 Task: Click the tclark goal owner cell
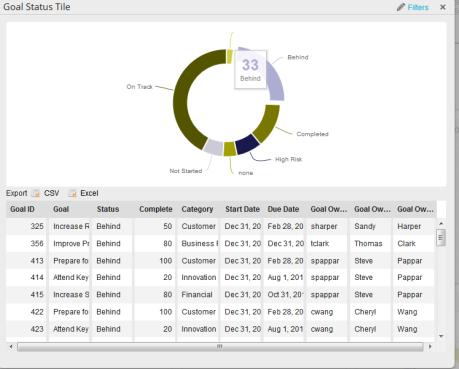(328, 244)
